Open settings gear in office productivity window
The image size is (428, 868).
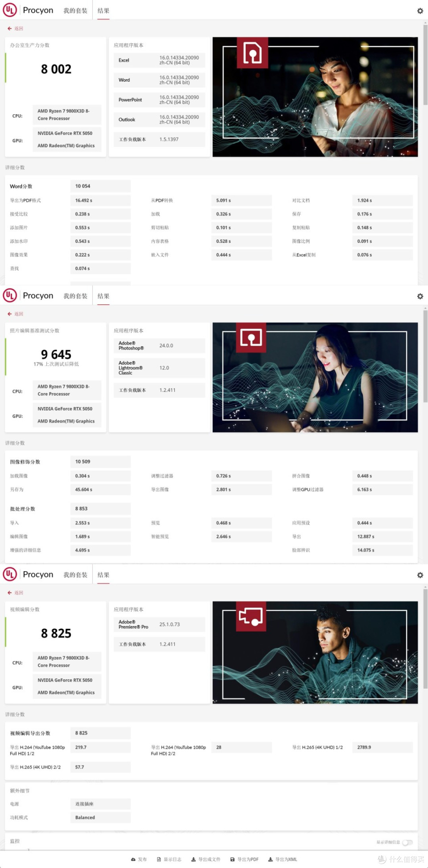[420, 11]
